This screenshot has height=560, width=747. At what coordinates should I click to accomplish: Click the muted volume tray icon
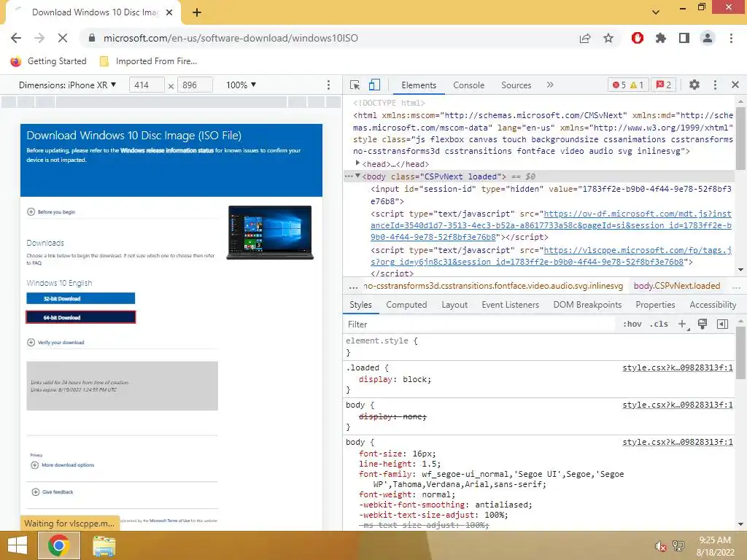[x=660, y=546]
